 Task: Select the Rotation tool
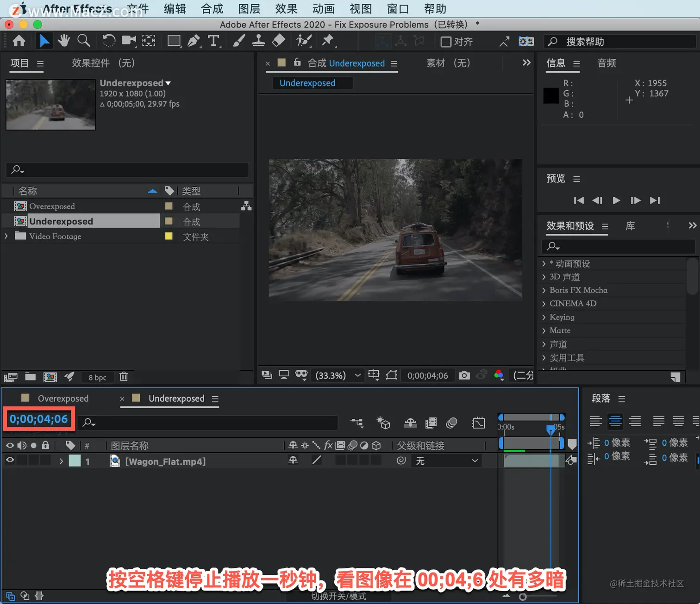(x=109, y=41)
